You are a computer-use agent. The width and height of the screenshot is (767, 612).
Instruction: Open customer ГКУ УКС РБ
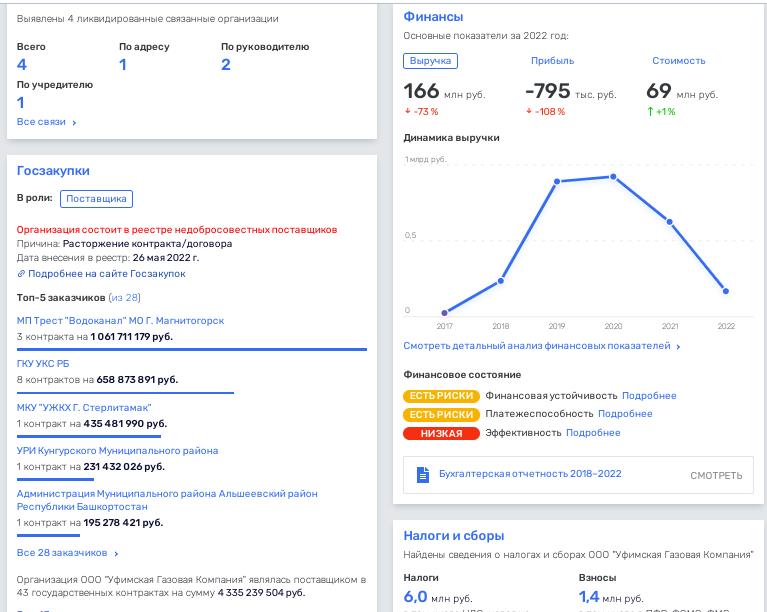(x=43, y=364)
